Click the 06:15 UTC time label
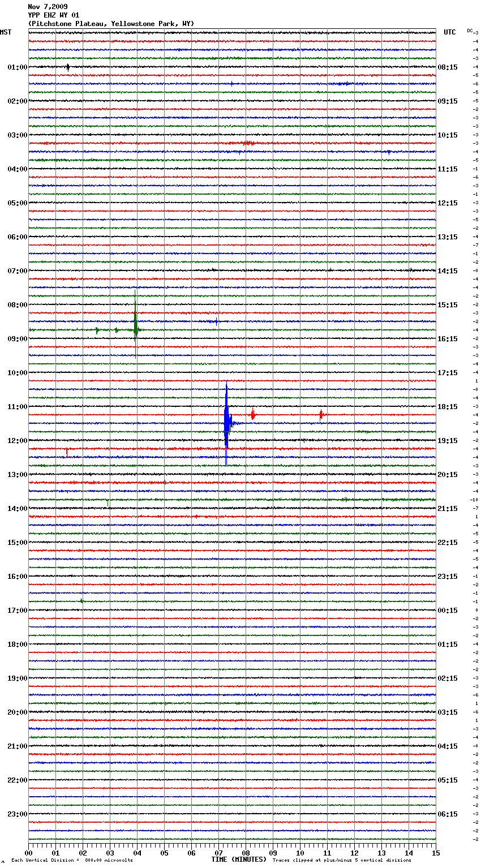The image size is (481, 868). [448, 814]
